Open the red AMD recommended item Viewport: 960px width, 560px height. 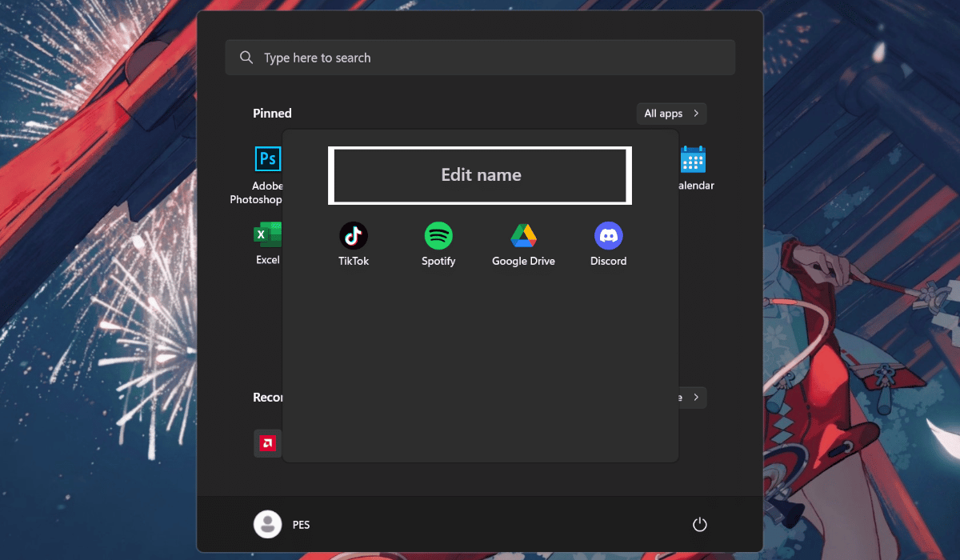[x=267, y=442]
